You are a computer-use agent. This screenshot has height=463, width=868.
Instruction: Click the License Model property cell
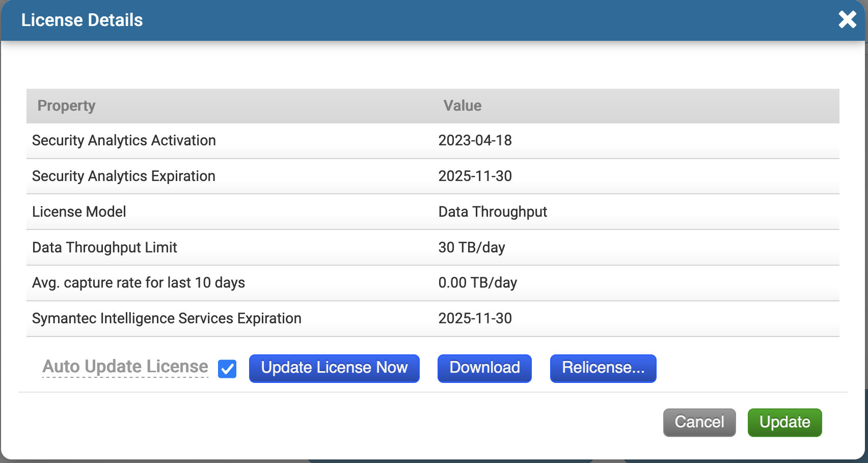(79, 212)
